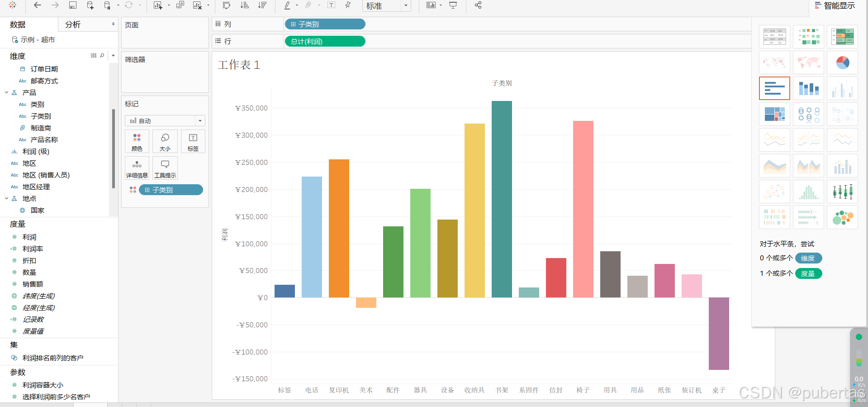The width and height of the screenshot is (868, 407).
Task: Sort bars descending from toolbar
Action: [262, 5]
